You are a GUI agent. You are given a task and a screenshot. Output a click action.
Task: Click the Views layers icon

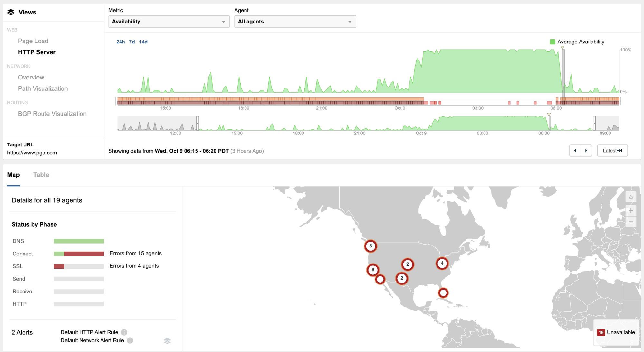pyautogui.click(x=11, y=12)
